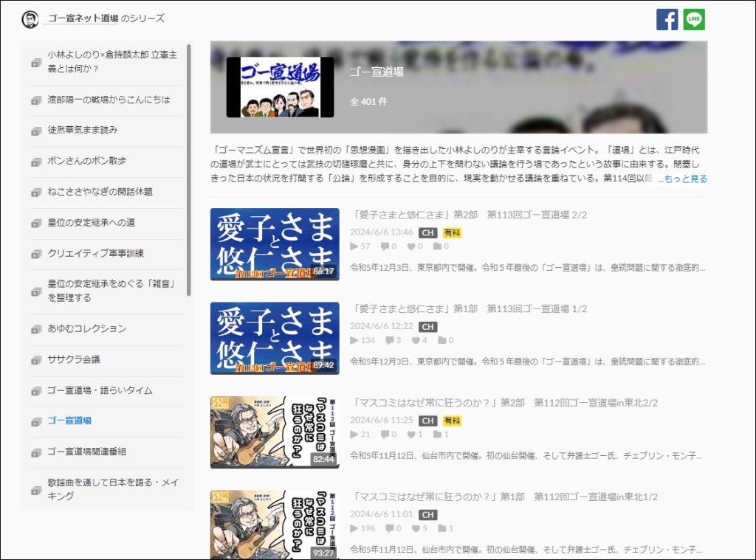Screen dimensions: 756x560
Task: Open 皇位の安定継承への道 series
Action: 91,222
